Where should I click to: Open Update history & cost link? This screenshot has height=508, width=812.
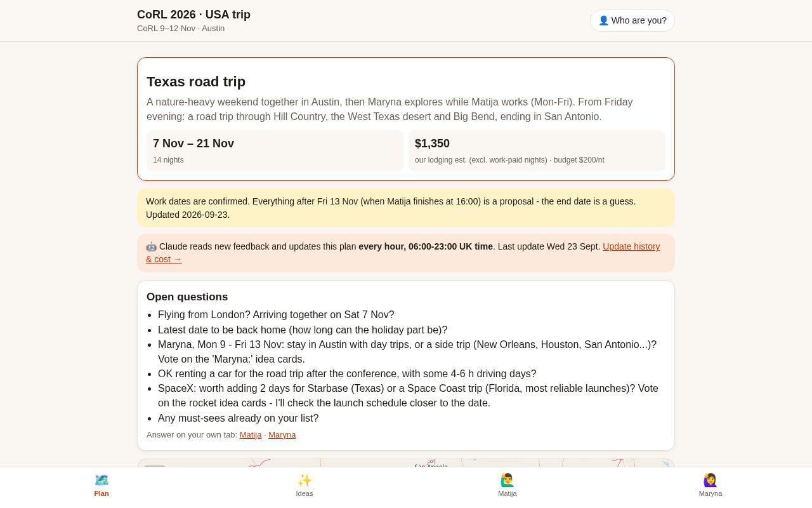(403, 253)
